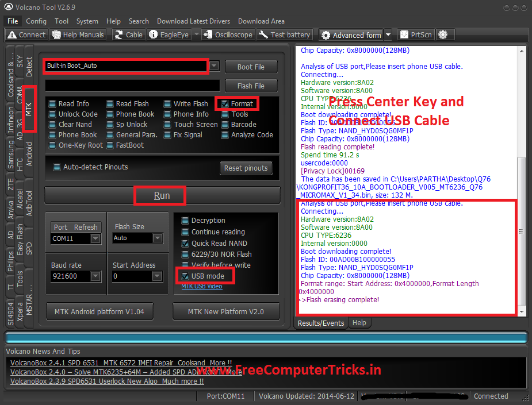Expand the arrow next to EagleEye
Image resolution: width=532 pixels, height=405 pixels.
[x=197, y=34]
